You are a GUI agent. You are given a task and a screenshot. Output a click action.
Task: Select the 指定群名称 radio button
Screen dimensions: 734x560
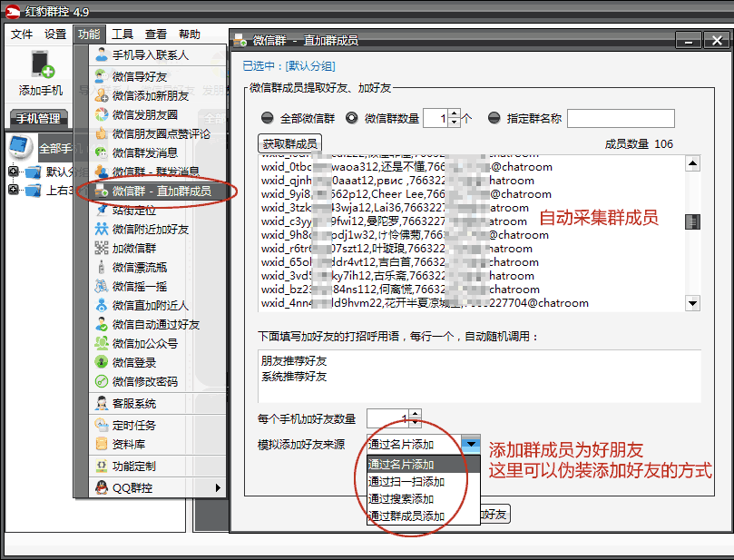[x=494, y=118]
